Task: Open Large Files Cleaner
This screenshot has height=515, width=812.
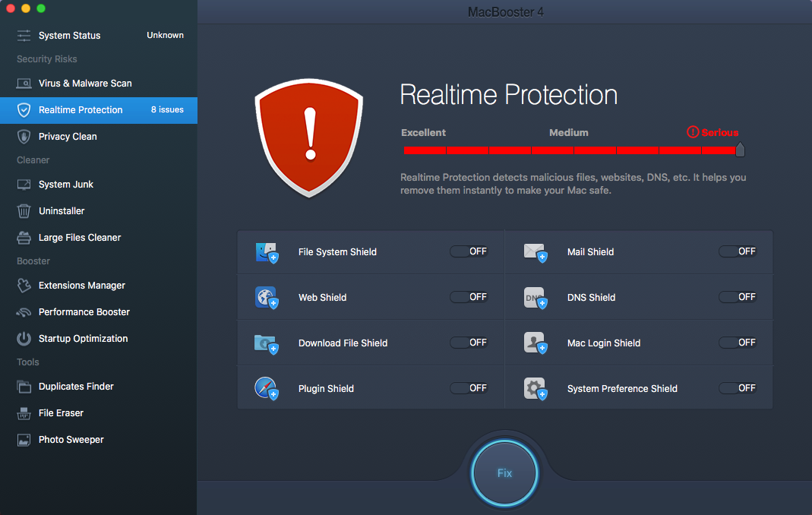Action: coord(99,238)
